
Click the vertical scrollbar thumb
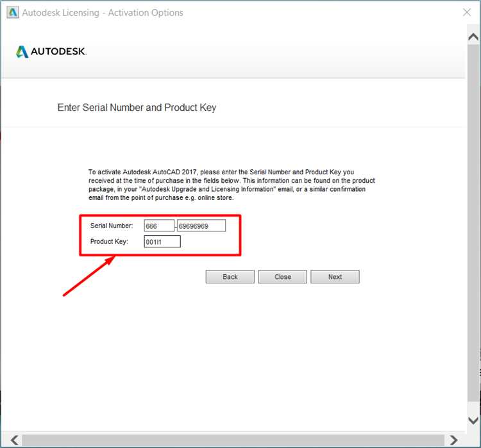(473, 222)
